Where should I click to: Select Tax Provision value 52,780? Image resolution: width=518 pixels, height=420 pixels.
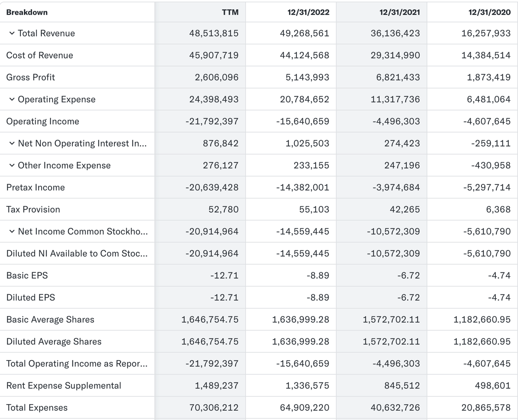223,209
